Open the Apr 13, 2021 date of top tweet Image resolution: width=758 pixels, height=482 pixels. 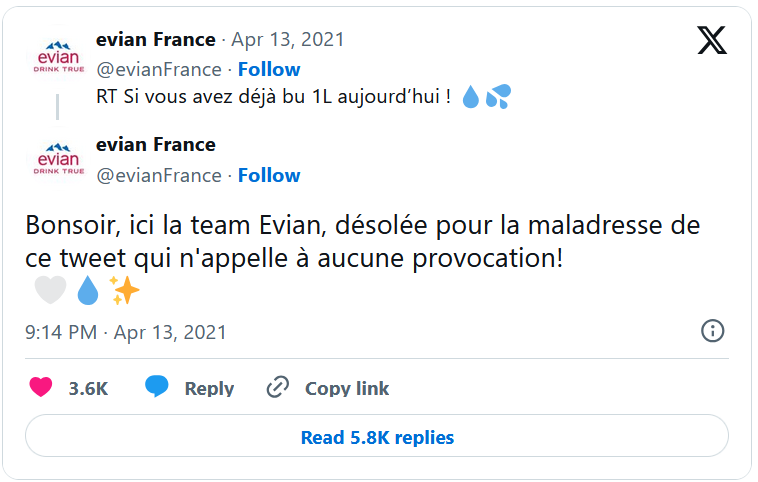click(x=288, y=40)
